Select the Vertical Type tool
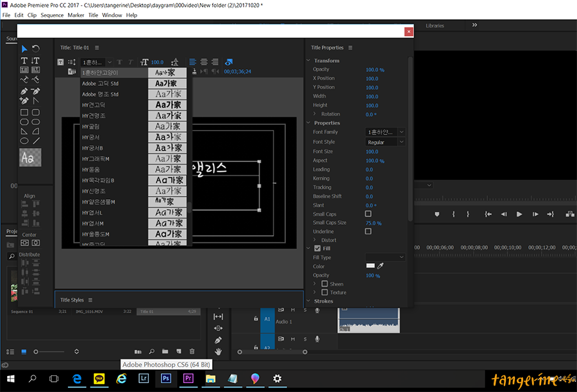The width and height of the screenshot is (577, 392). [x=36, y=60]
